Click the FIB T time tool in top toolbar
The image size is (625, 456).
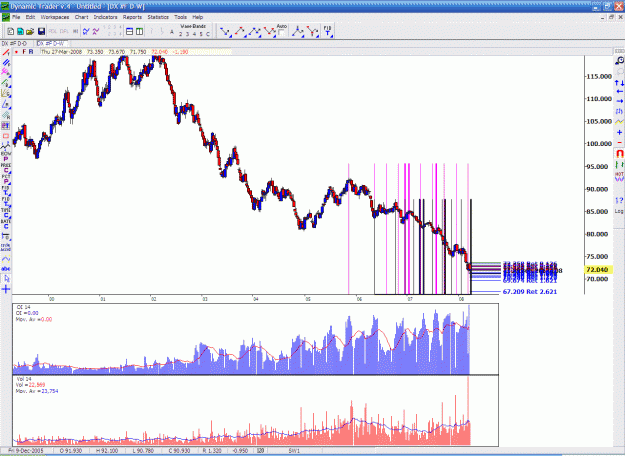click(x=328, y=31)
